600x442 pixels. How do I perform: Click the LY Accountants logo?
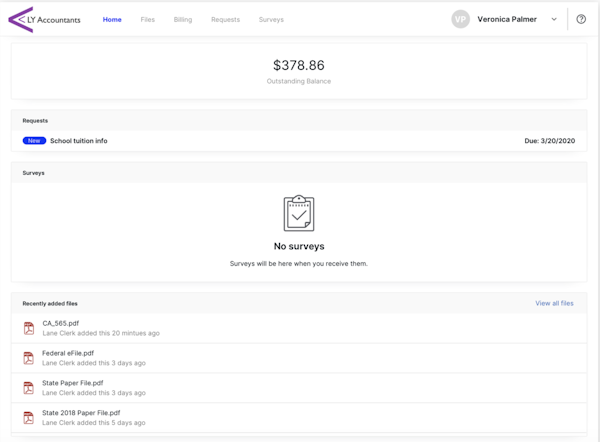43,19
